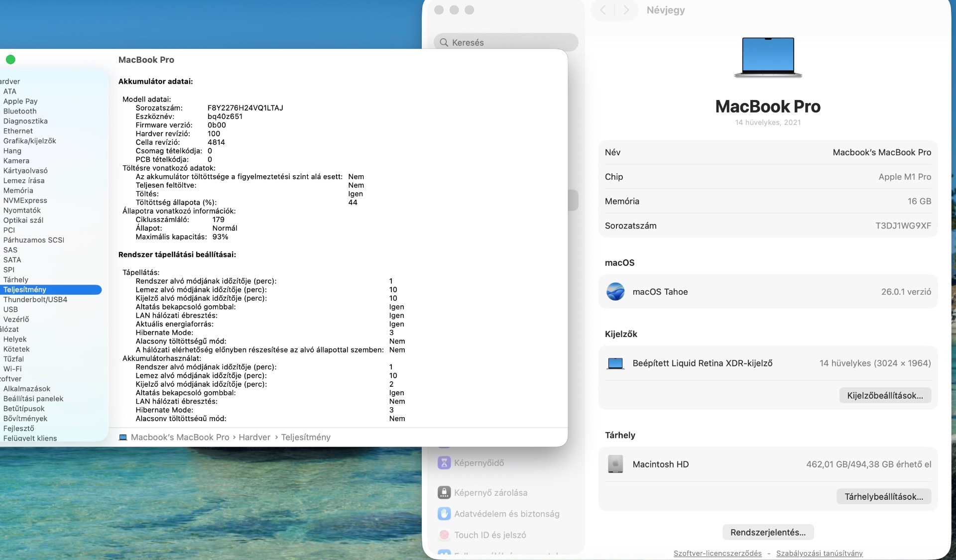956x560 pixels.
Task: Select Adatvédelem és biztonság hand icon
Action: [444, 514]
